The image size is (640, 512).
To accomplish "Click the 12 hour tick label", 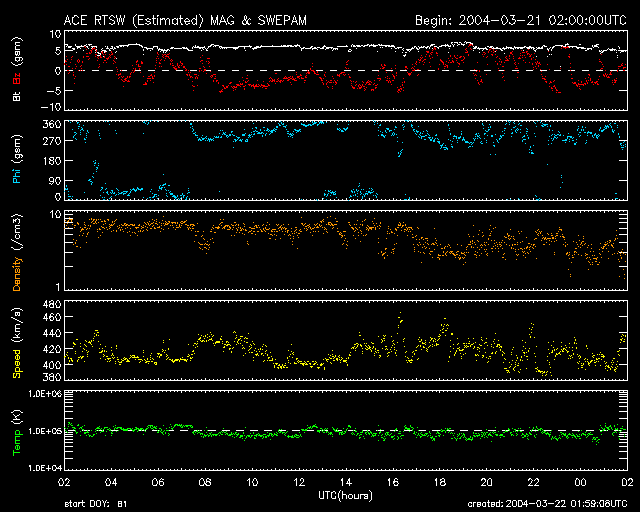I will [x=300, y=483].
